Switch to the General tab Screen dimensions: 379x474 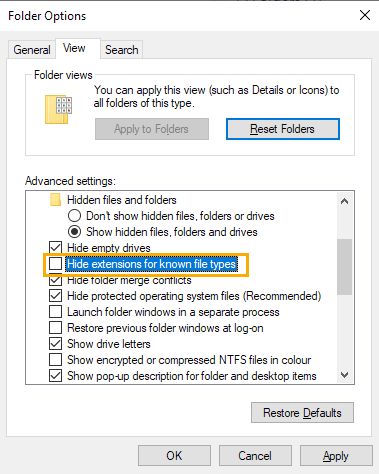[x=32, y=50]
